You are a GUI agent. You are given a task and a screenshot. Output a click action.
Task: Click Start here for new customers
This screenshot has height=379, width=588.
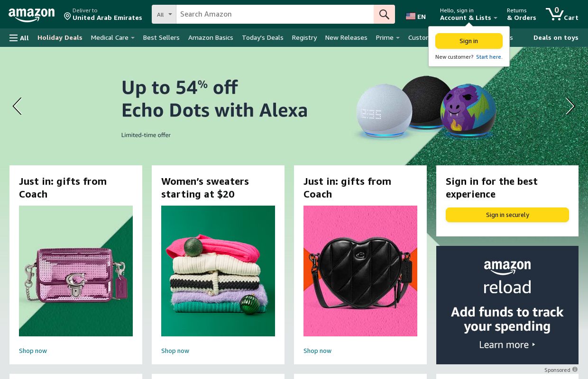pos(489,57)
